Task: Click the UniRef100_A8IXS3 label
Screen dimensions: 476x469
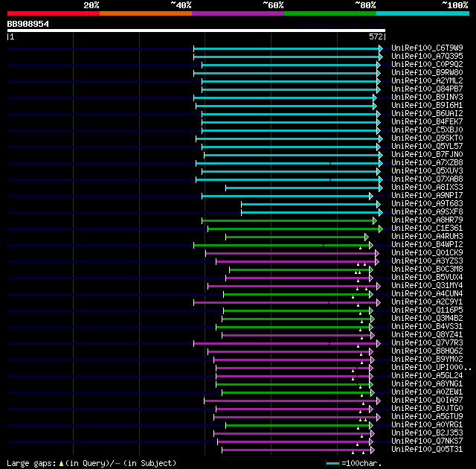Action: (427, 188)
